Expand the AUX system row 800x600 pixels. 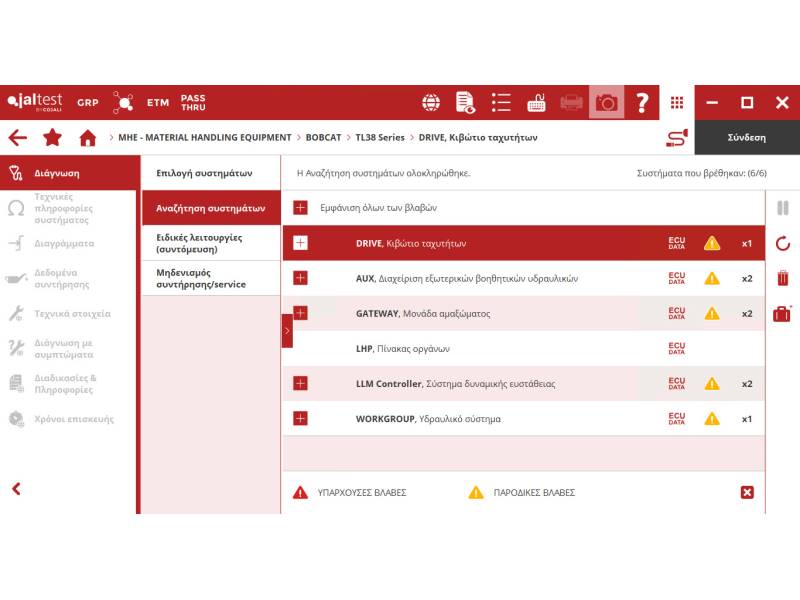(300, 278)
